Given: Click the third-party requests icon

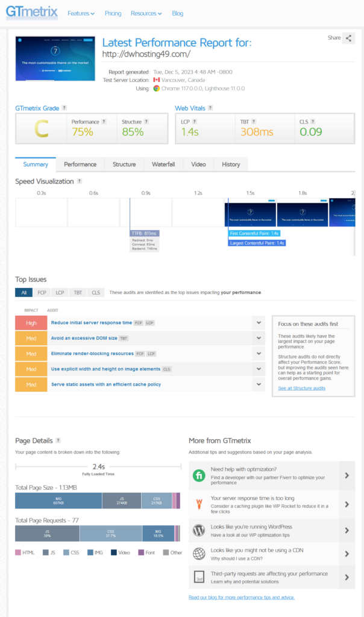Looking at the screenshot, I should click(x=199, y=577).
